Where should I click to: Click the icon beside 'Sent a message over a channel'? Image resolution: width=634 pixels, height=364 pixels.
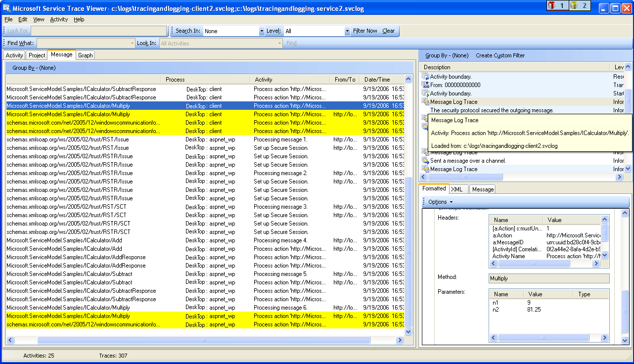click(x=424, y=160)
